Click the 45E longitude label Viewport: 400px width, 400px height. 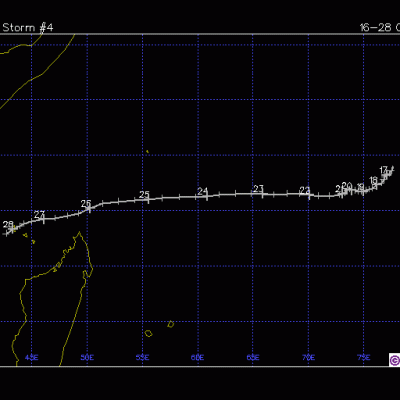32,358
